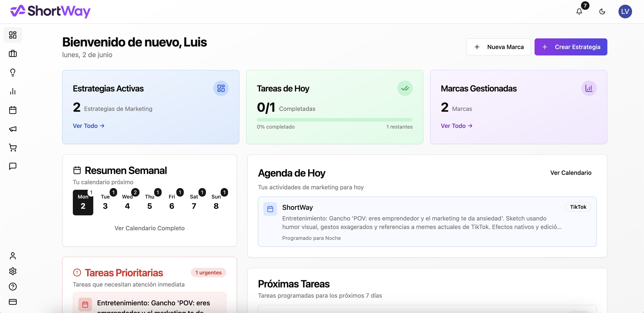Click the 1 urgentes badge
Screen dimensions: 644x313
[x=208, y=272]
